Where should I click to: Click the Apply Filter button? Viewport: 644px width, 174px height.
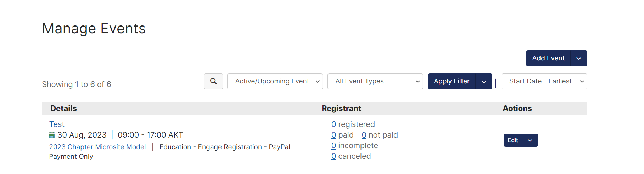(452, 81)
